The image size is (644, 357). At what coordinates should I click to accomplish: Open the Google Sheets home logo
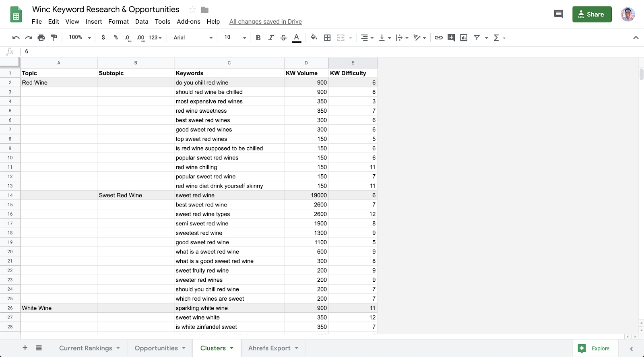(16, 15)
